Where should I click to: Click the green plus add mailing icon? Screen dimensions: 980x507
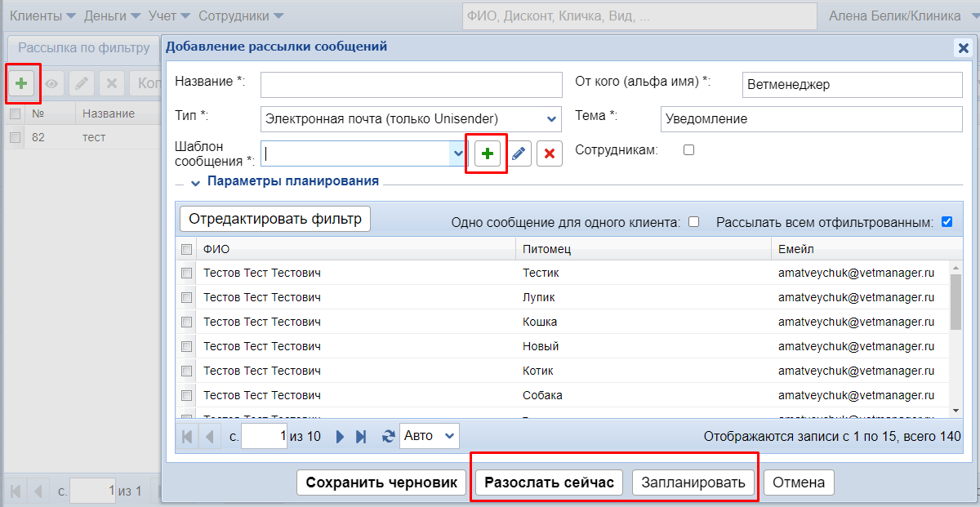(23, 83)
